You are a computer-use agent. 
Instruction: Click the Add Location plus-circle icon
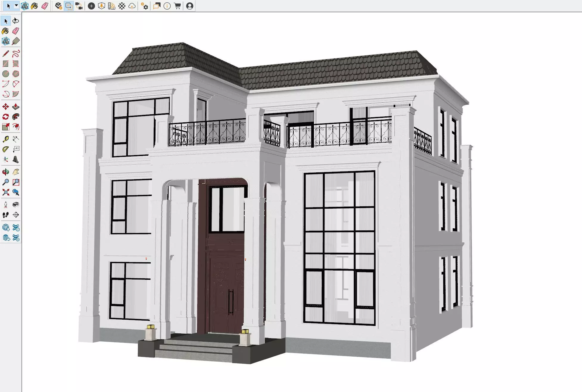pyautogui.click(x=91, y=6)
